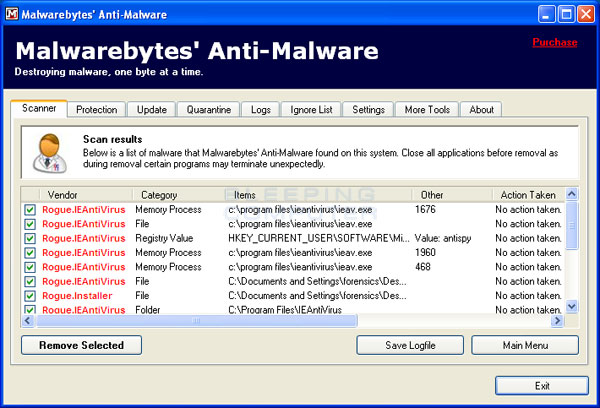The height and width of the screenshot is (408, 600).
Task: Click the Action Taken column header
Action: [528, 195]
